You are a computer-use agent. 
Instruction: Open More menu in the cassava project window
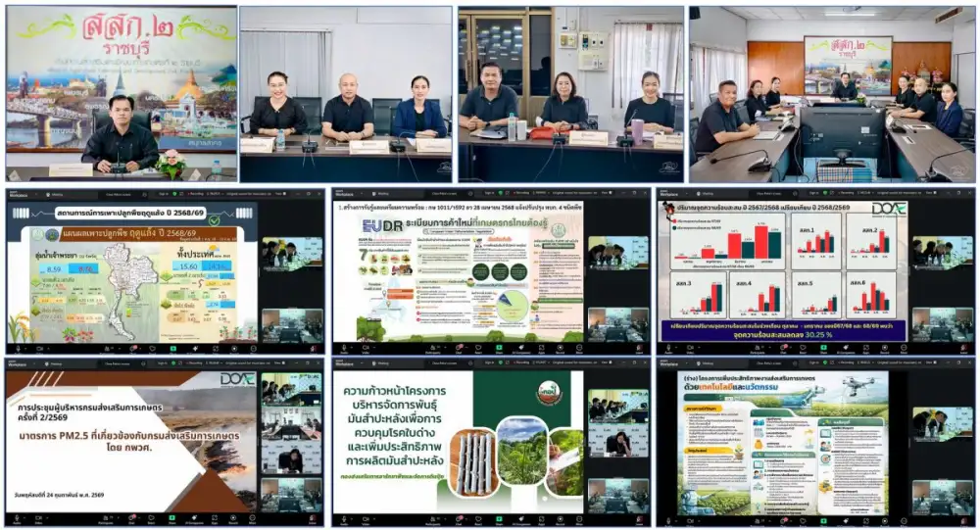[579, 520]
